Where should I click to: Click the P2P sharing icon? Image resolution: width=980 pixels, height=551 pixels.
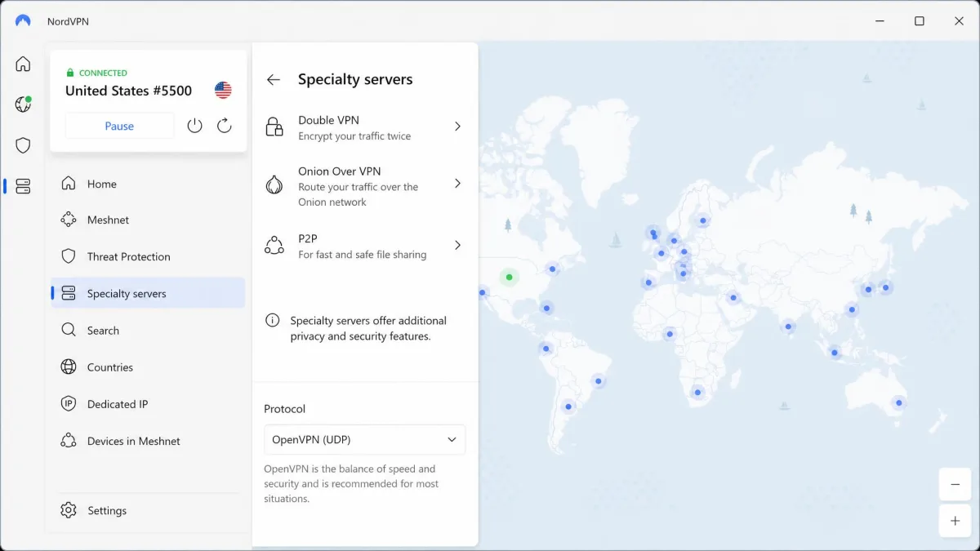pyautogui.click(x=274, y=245)
